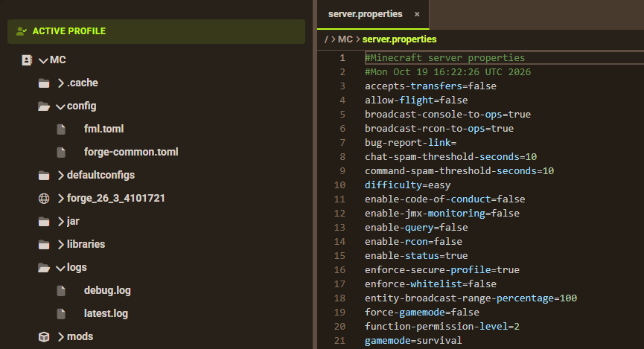Screen dimensions: 644x349
Task: Expand the forge_26_3_4101721 chevron
Action: [x=61, y=199]
